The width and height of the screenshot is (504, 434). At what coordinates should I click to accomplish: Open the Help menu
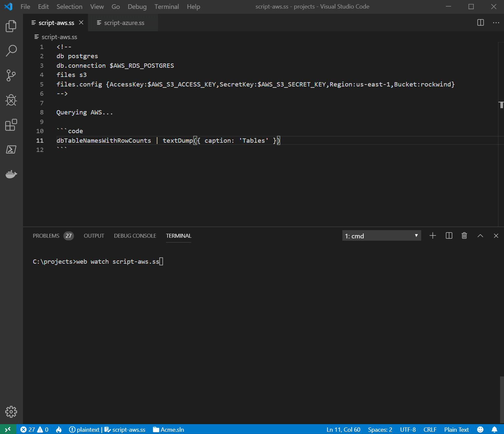pyautogui.click(x=194, y=7)
